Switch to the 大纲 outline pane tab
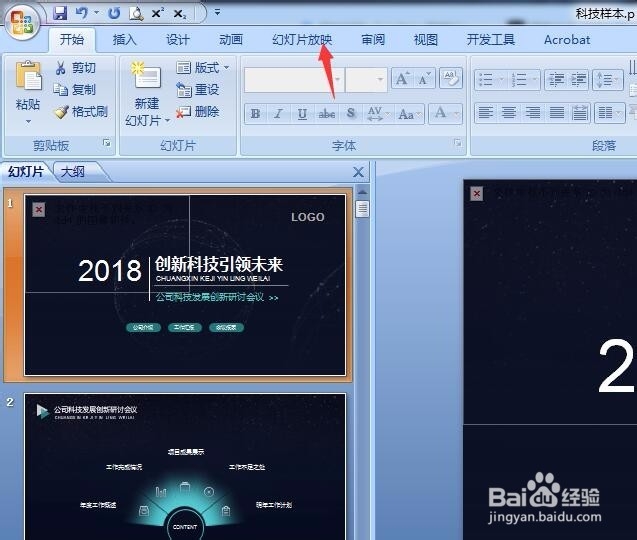 click(73, 172)
